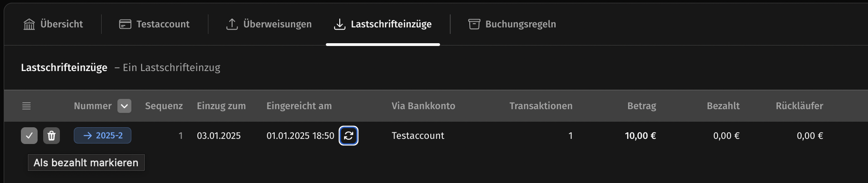Mark direct debit as paid checkmark

[x=29, y=136]
